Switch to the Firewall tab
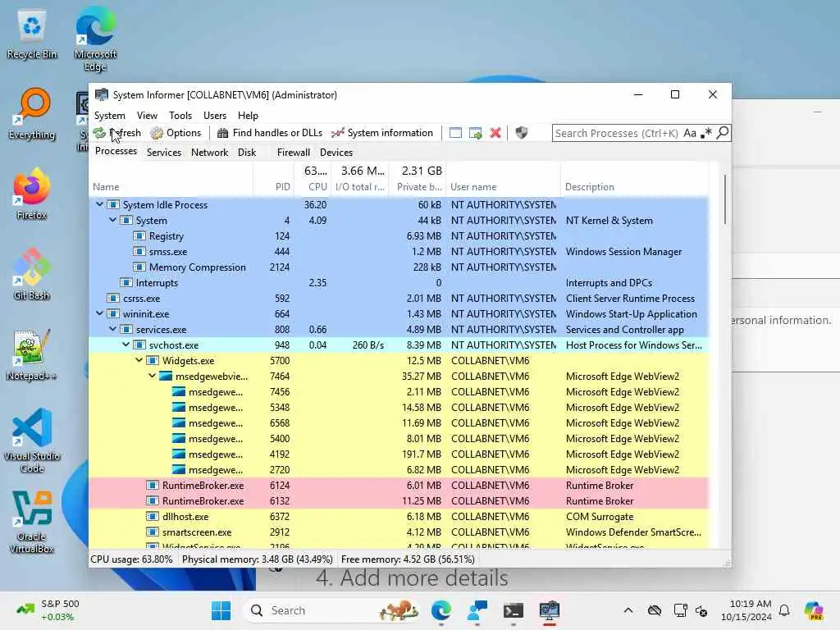The width and height of the screenshot is (840, 630). click(x=294, y=152)
